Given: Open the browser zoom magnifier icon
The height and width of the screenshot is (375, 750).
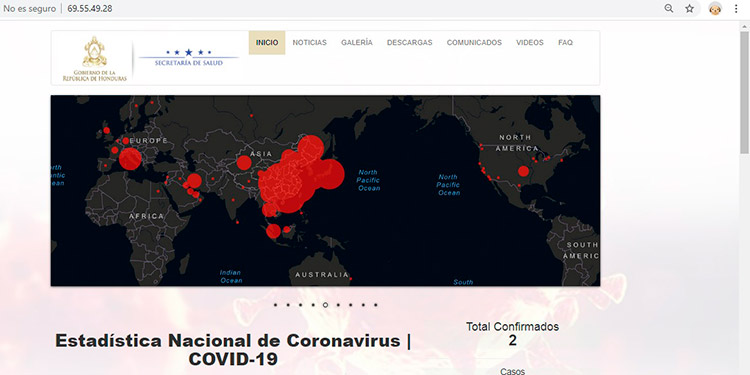Looking at the screenshot, I should pyautogui.click(x=669, y=9).
